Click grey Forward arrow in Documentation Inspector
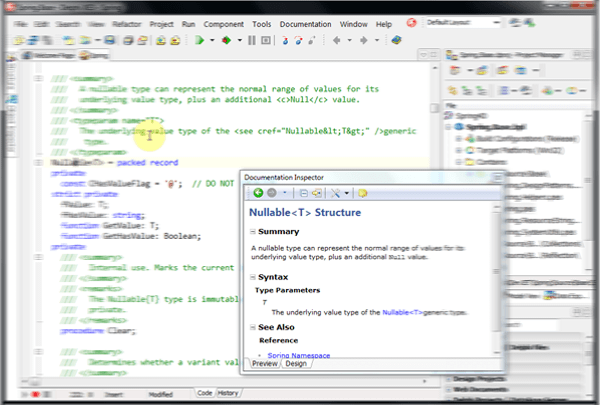This screenshot has height=405, width=600. [272, 193]
